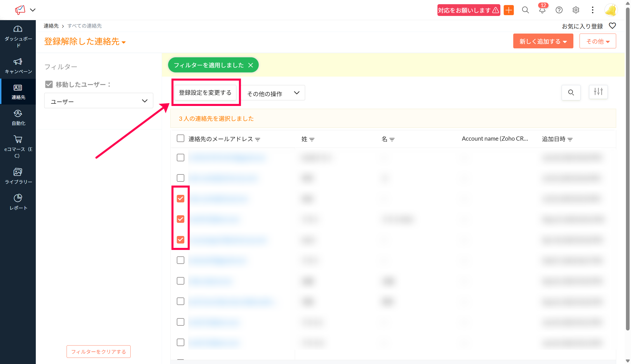Uncheck the first selected contact checkbox

pos(180,199)
